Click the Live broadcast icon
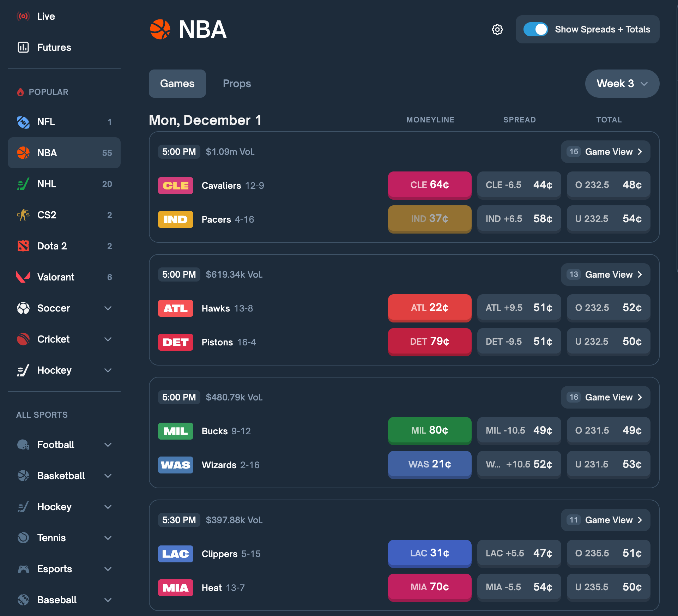 click(23, 16)
